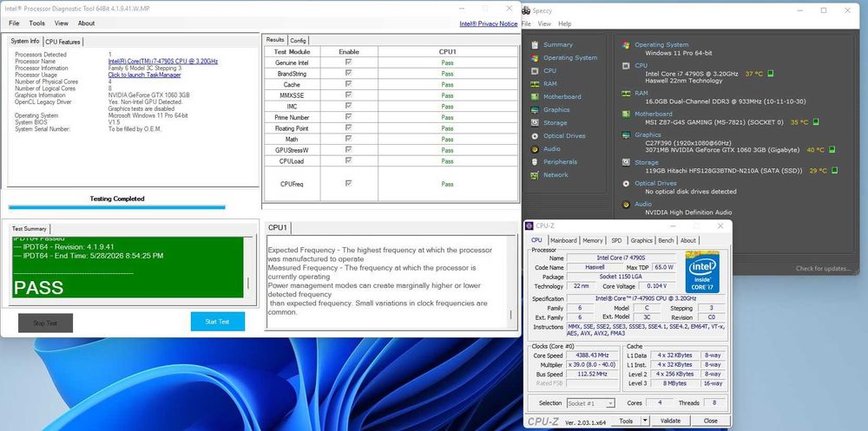This screenshot has height=431, width=868.
Task: Open the SPD tab in CPU-Z
Action: pos(616,241)
